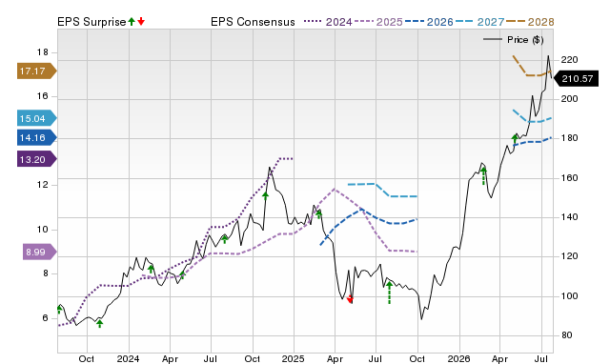Click the 120 label on the price axis
Image resolution: width=610 pixels, height=364 pixels.
click(569, 256)
